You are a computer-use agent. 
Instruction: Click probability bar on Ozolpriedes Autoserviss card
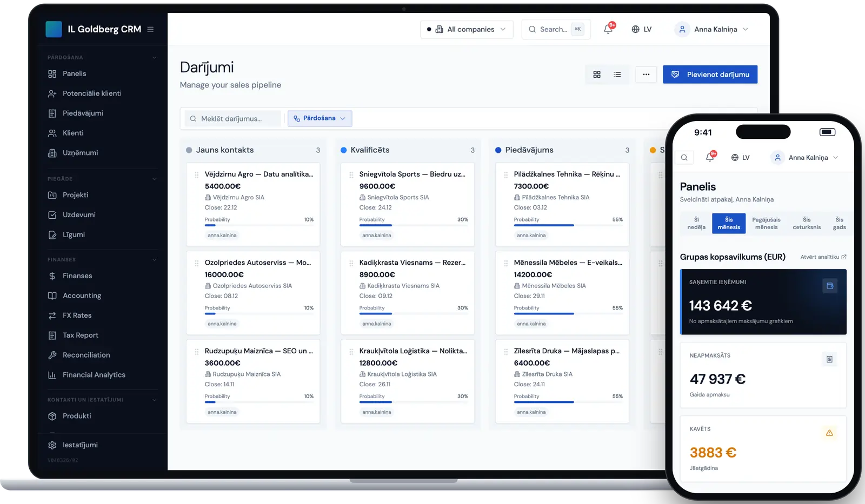259,314
